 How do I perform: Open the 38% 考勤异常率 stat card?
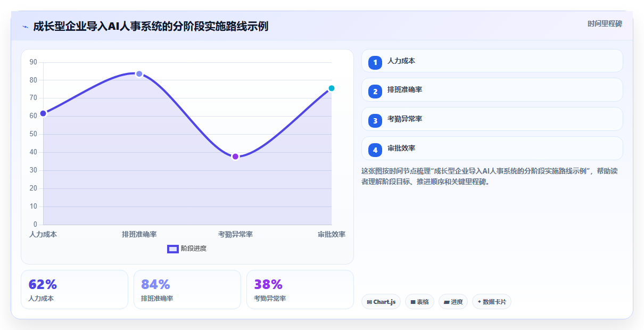[300, 290]
